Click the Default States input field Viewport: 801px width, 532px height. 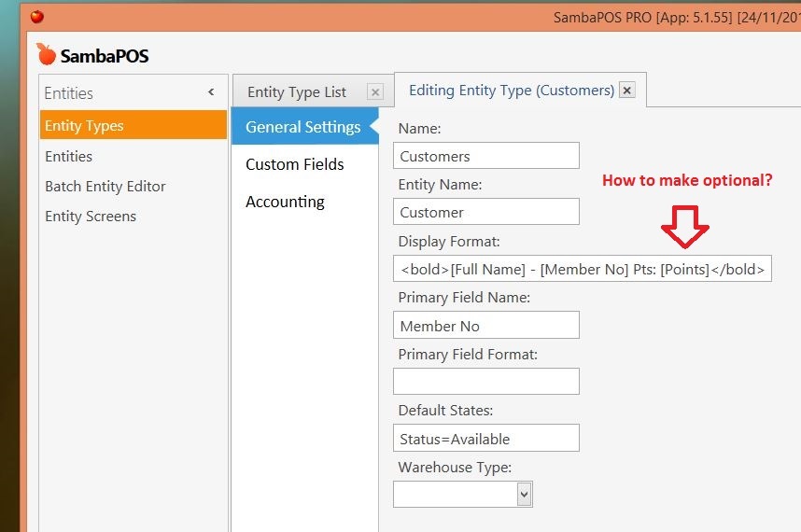(x=485, y=438)
